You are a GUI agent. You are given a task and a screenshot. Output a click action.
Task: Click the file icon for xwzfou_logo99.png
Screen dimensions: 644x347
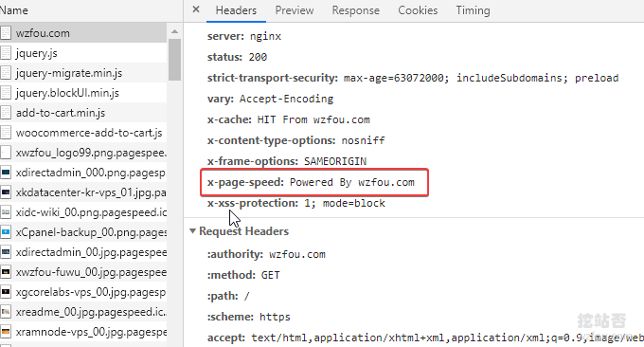coord(6,153)
